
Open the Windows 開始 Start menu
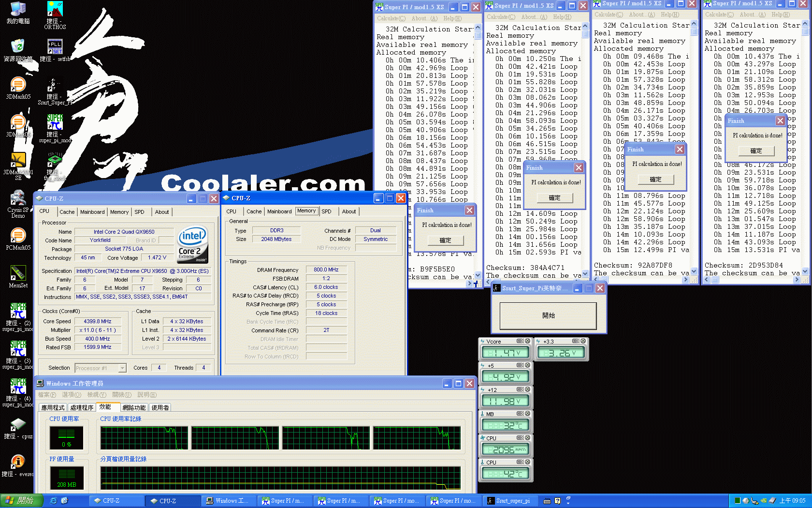(22, 501)
